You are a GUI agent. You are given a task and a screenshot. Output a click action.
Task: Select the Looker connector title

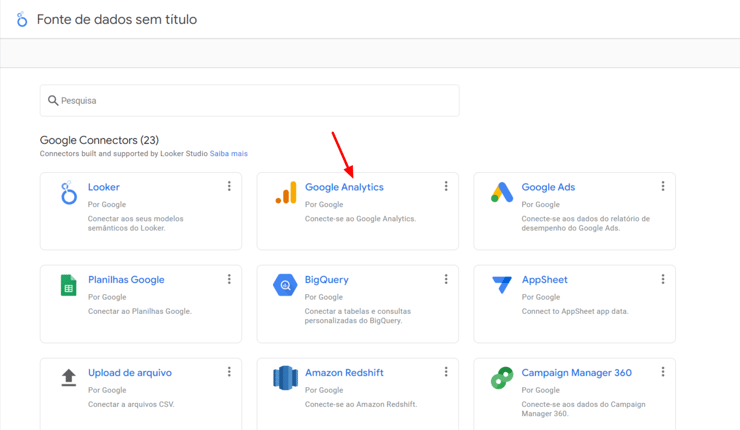tap(104, 187)
